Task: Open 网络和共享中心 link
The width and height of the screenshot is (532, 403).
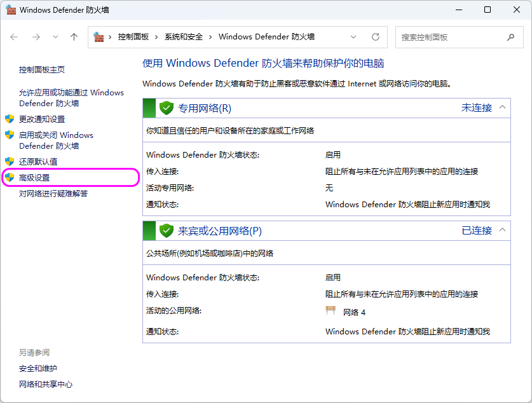Action: coord(46,384)
